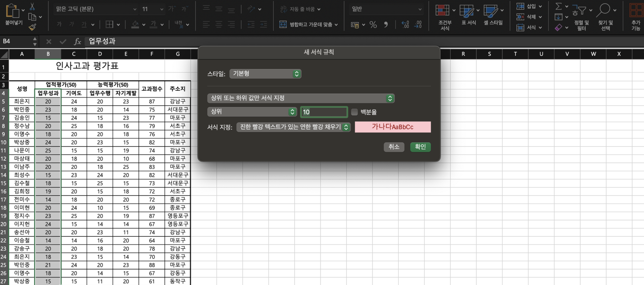Toggle Merge and Center (병합하고 가운데 맞춤)
The width and height of the screenshot is (644, 285).
point(308,25)
